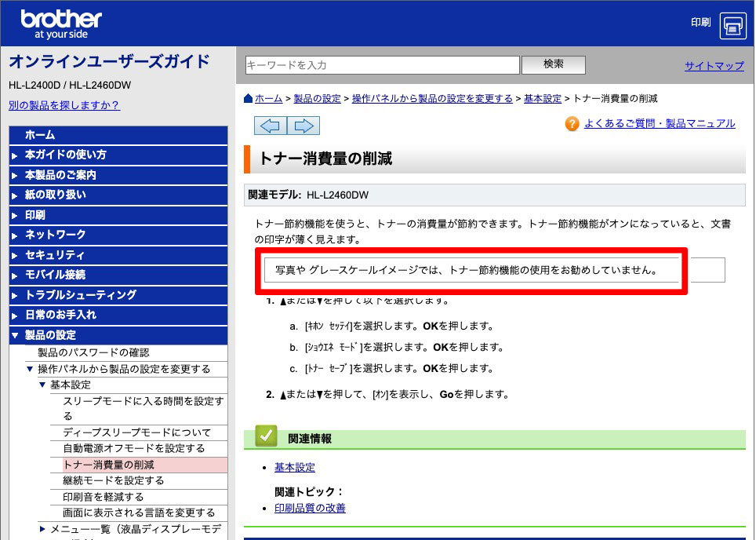This screenshot has height=540, width=756.
Task: Click the orange question mark help icon
Action: coord(572,124)
